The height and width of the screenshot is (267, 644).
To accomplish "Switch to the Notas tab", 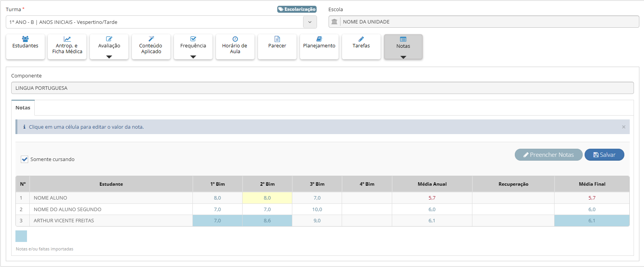I will (x=23, y=108).
